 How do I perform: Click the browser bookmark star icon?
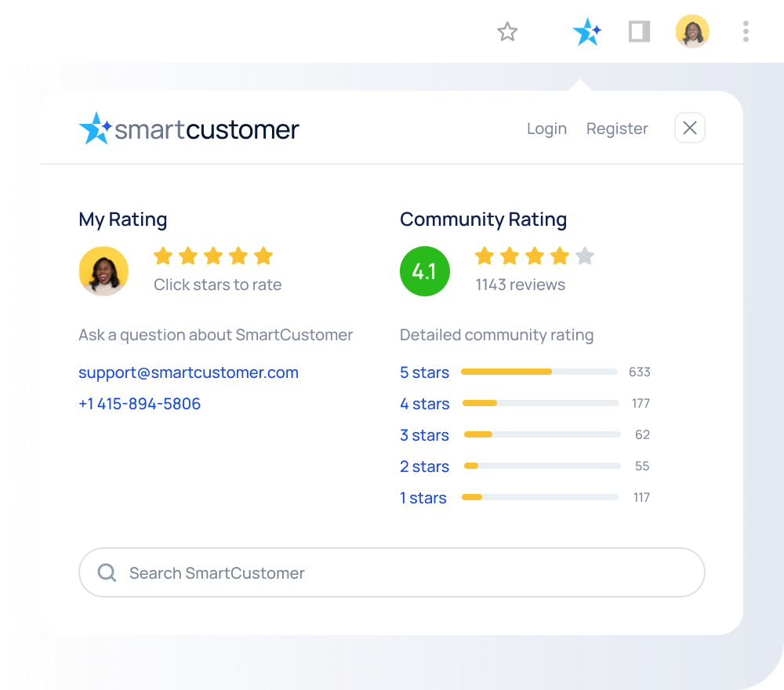(507, 31)
